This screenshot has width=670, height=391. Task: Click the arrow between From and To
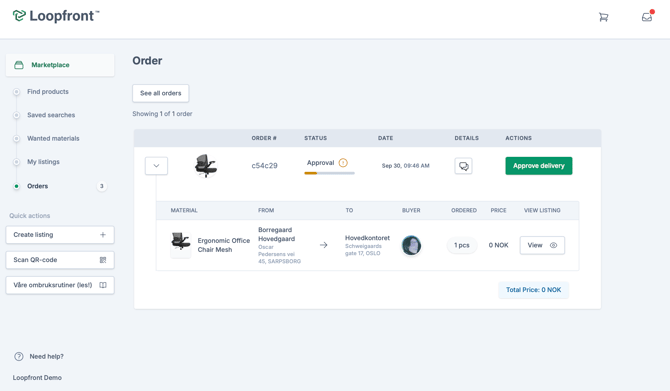(x=324, y=245)
